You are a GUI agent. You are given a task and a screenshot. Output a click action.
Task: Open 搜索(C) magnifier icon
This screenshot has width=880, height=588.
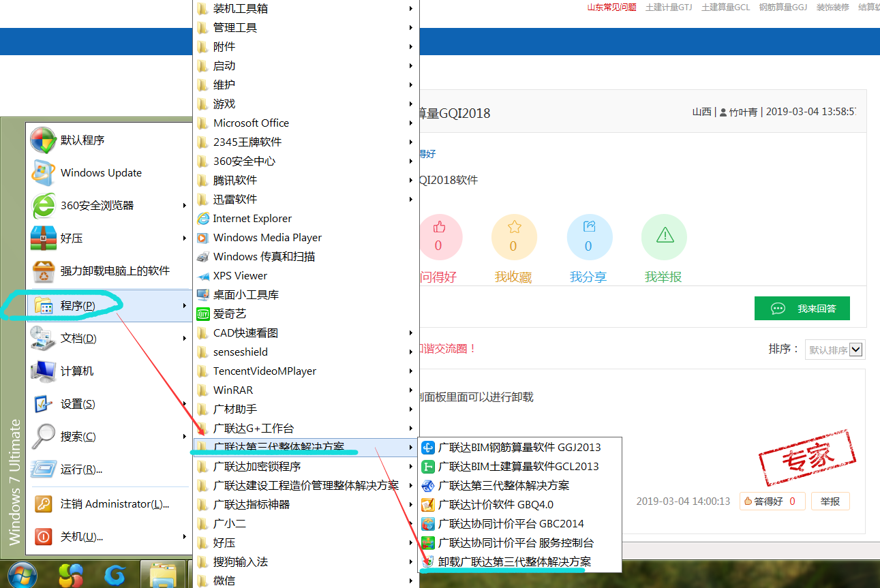coord(43,437)
